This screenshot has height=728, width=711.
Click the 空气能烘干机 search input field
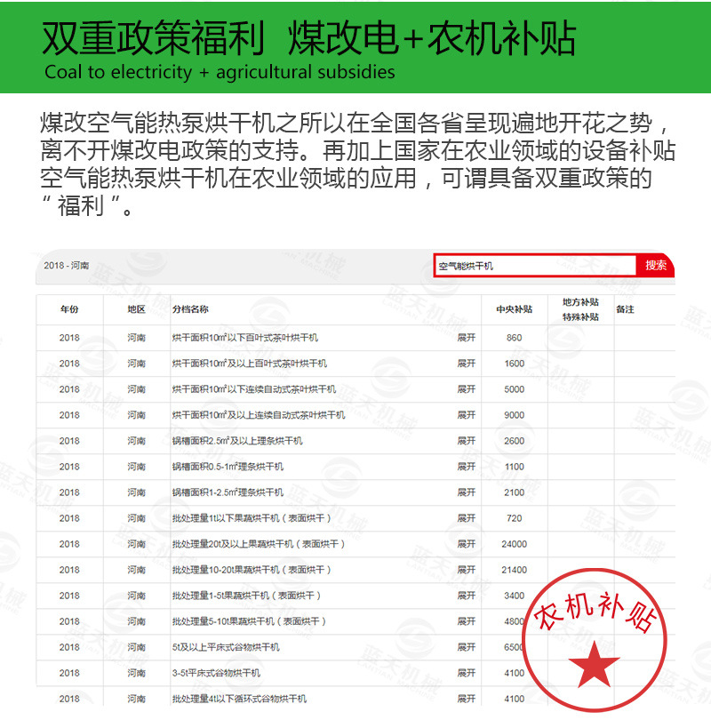coord(535,266)
